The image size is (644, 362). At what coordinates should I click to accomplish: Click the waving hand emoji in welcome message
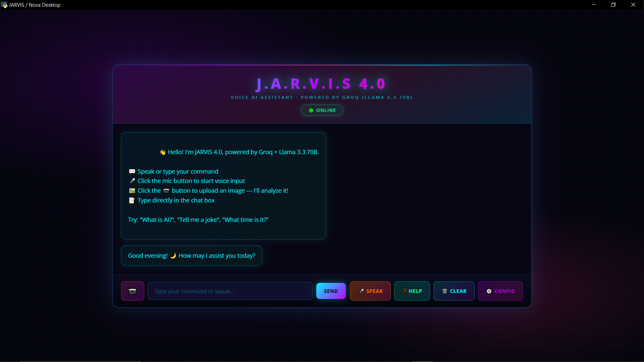click(x=163, y=152)
